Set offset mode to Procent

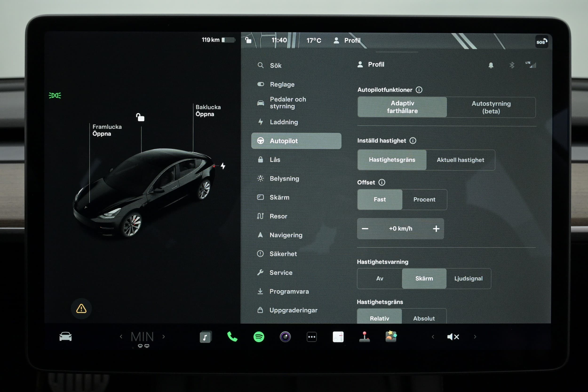click(424, 199)
